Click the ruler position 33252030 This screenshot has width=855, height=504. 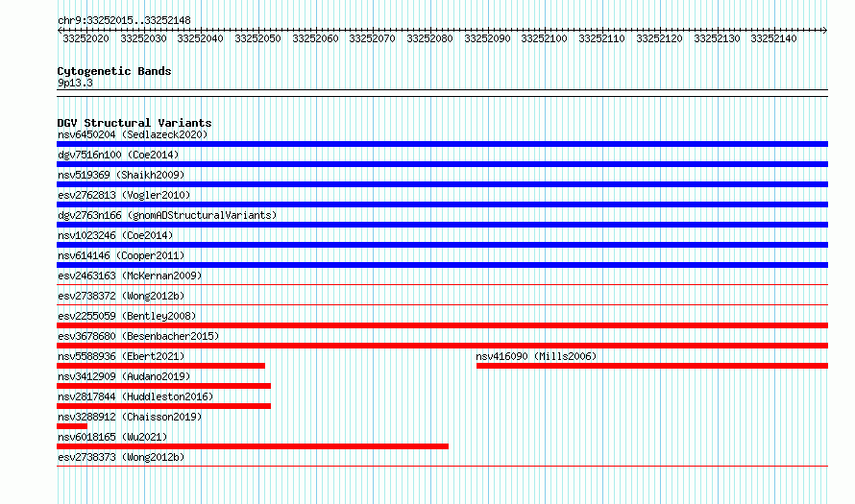(x=143, y=38)
